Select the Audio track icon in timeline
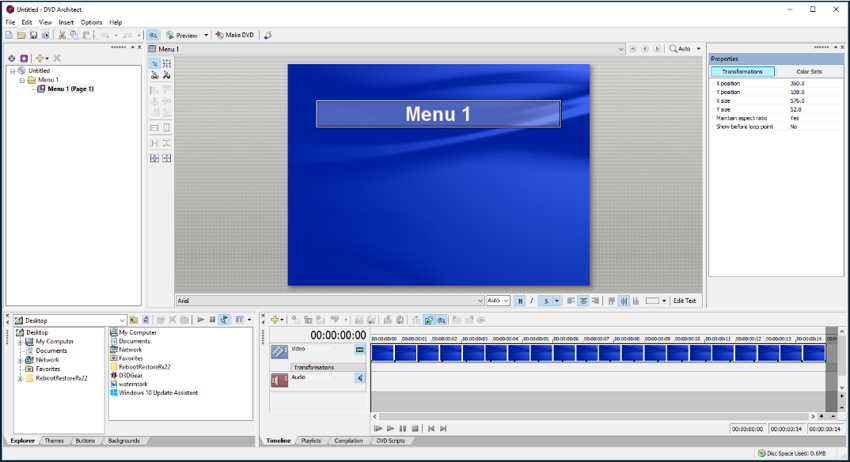Viewport: 850px width, 462px height. [x=279, y=379]
